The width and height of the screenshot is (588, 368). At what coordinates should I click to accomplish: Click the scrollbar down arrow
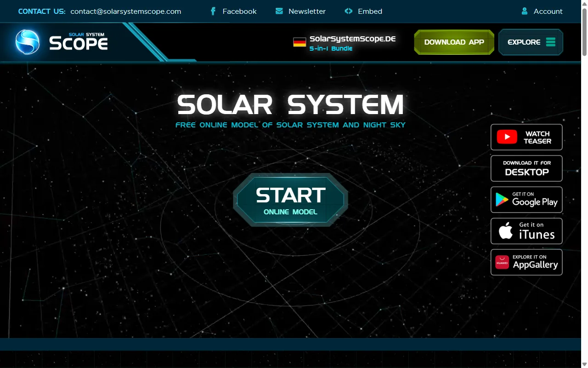point(584,364)
